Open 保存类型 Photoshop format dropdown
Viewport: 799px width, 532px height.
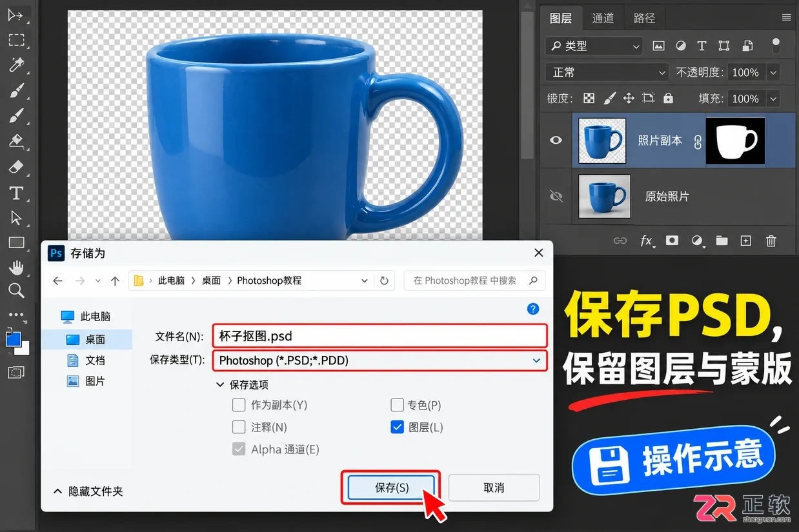click(380, 360)
